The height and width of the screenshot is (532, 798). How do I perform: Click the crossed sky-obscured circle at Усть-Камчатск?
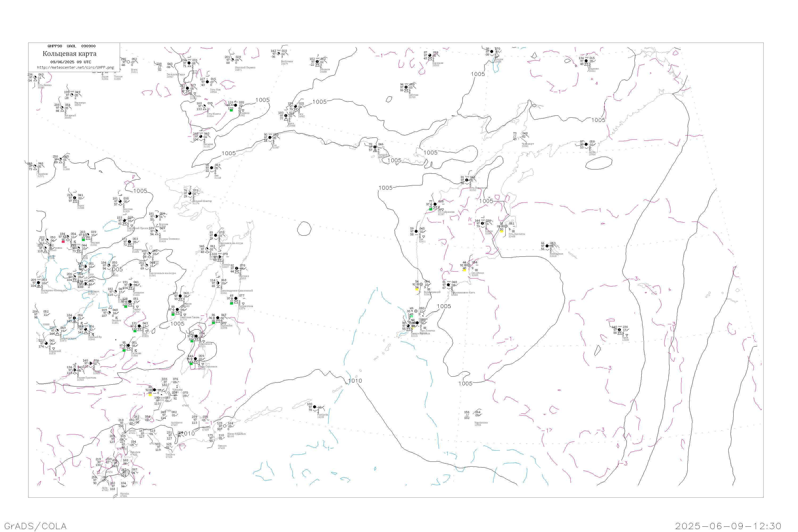(x=506, y=226)
